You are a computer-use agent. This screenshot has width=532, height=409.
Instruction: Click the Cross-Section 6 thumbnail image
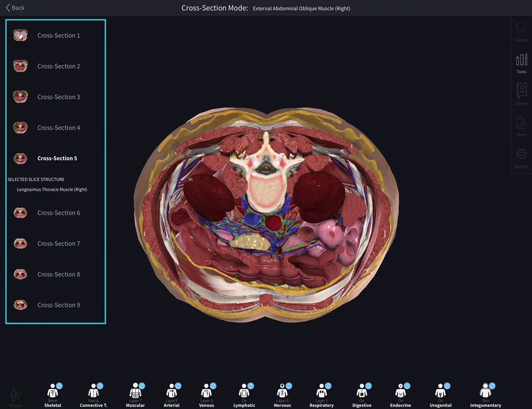click(x=21, y=213)
